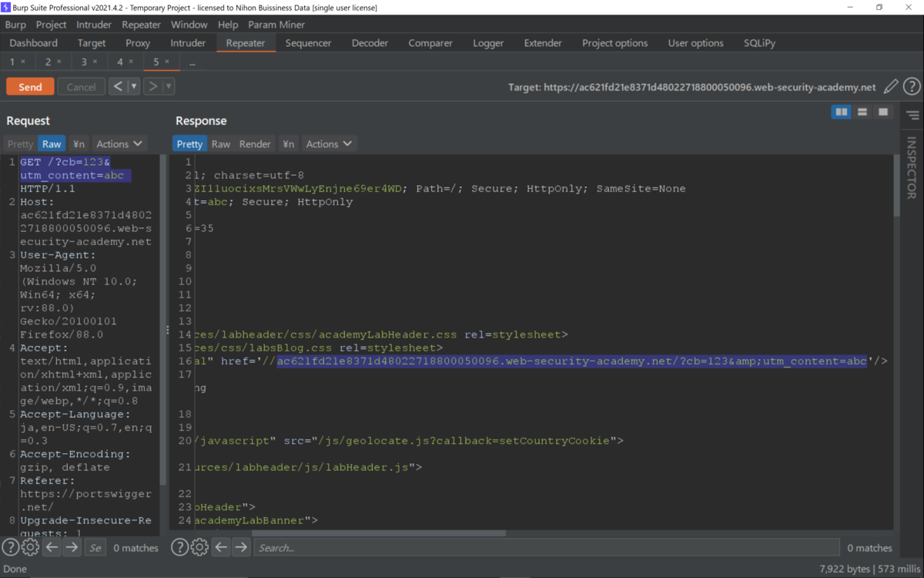
Task: Select top-bottom split layout icon
Action: (x=862, y=113)
